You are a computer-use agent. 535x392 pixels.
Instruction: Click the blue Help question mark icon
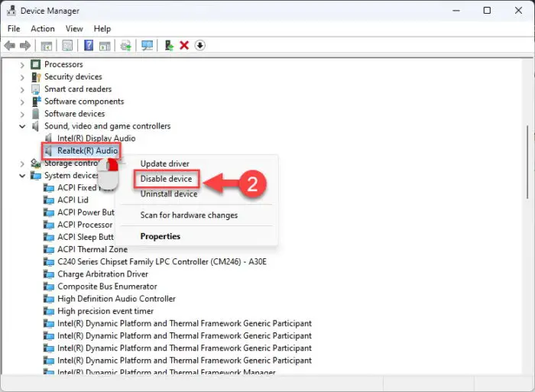[x=89, y=45]
